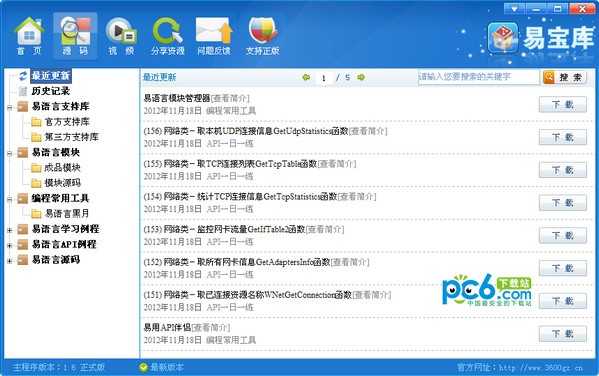Download item (153) GetIfTable2函数
The height and width of the screenshot is (376, 599).
click(563, 235)
